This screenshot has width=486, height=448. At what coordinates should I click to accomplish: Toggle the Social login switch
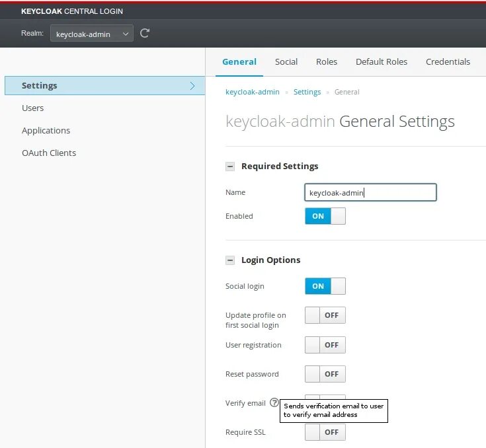[325, 286]
